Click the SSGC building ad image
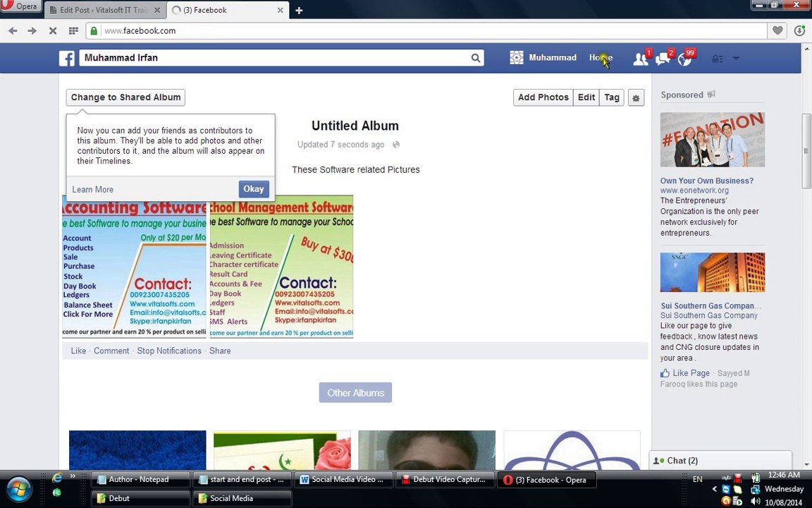The width and height of the screenshot is (812, 508). pyautogui.click(x=713, y=272)
